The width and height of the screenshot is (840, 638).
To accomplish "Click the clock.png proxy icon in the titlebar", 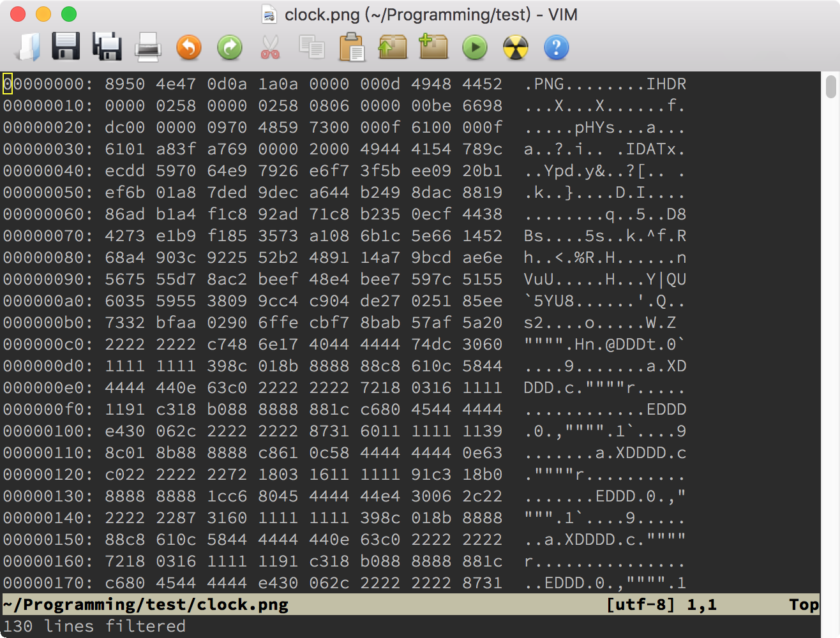I will [268, 14].
